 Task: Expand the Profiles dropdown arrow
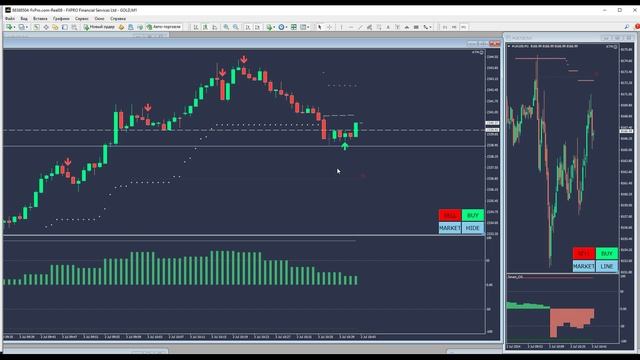pyautogui.click(x=27, y=27)
